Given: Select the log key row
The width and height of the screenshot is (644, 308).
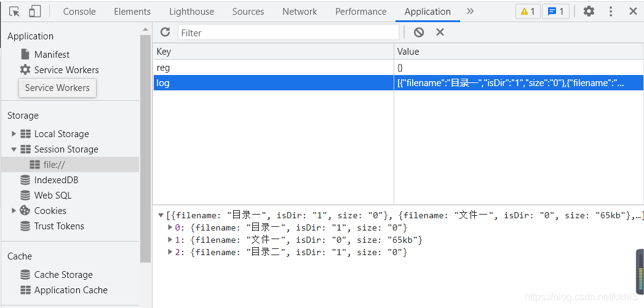Looking at the screenshot, I should [x=274, y=82].
